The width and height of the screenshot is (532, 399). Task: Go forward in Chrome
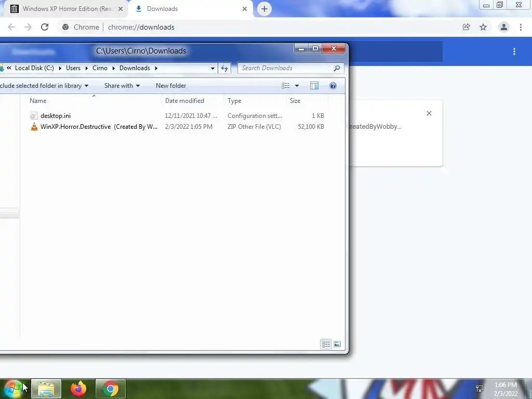(x=28, y=27)
